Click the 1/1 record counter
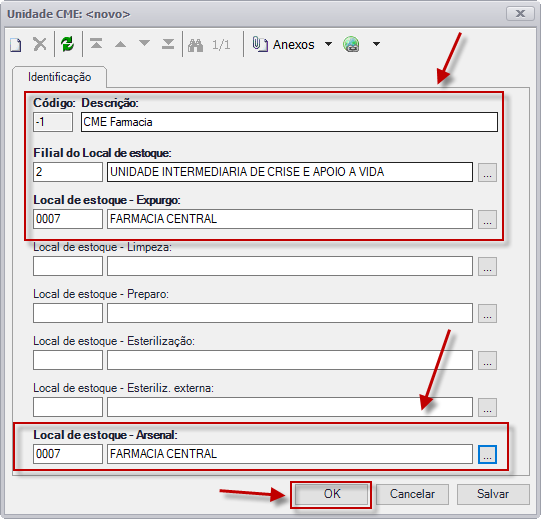Image resolution: width=541 pixels, height=519 pixels. click(221, 45)
